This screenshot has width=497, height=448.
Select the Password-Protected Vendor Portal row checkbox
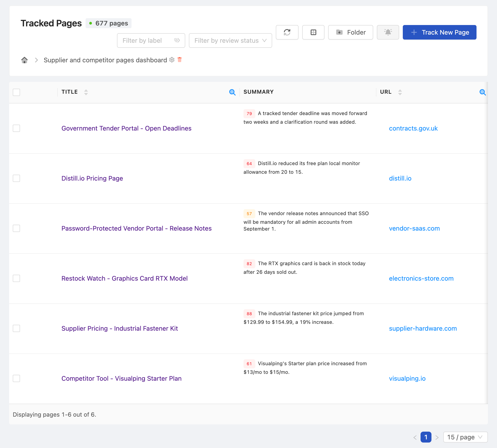pyautogui.click(x=17, y=228)
